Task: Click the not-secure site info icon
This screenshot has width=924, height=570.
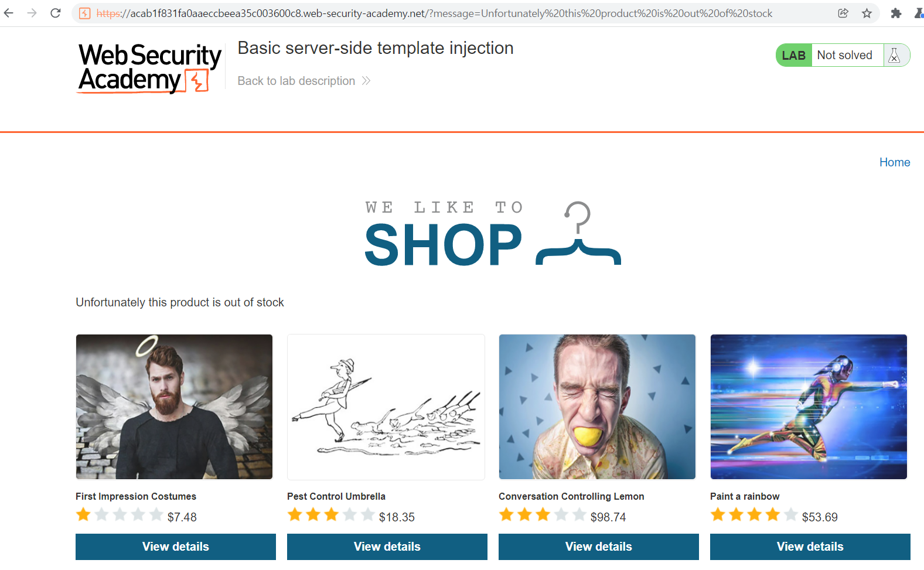Action: [85, 13]
